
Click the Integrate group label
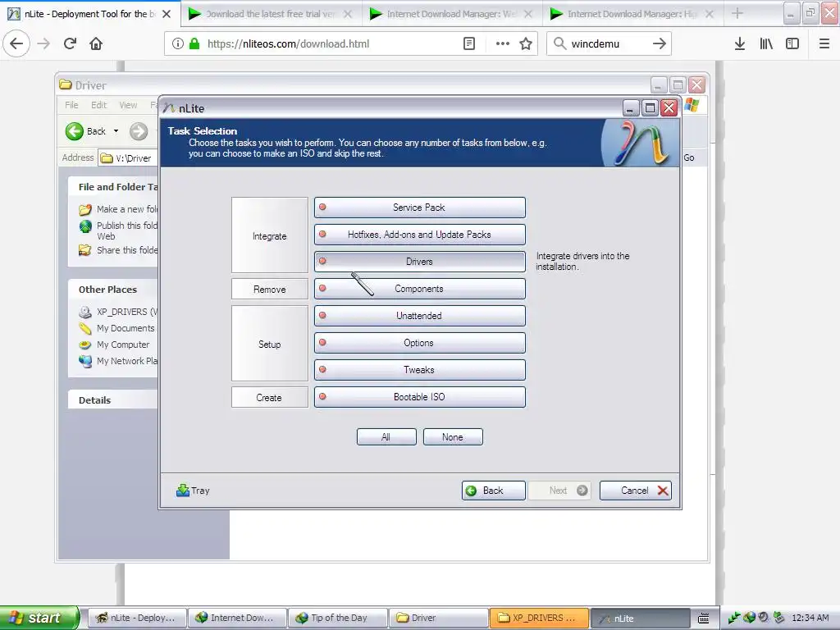tap(269, 235)
